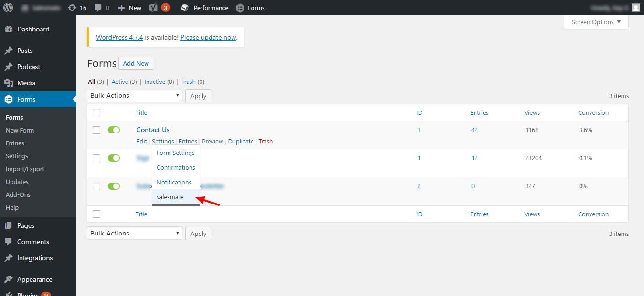Go to Dashboard in sidebar

[x=38, y=29]
